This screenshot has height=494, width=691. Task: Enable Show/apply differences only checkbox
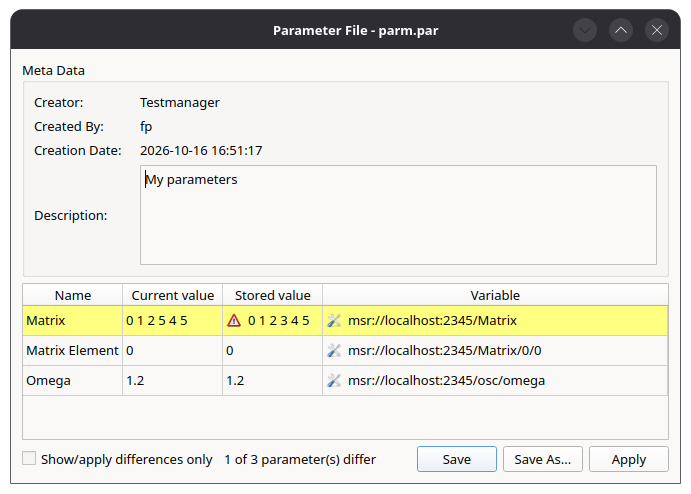point(29,458)
